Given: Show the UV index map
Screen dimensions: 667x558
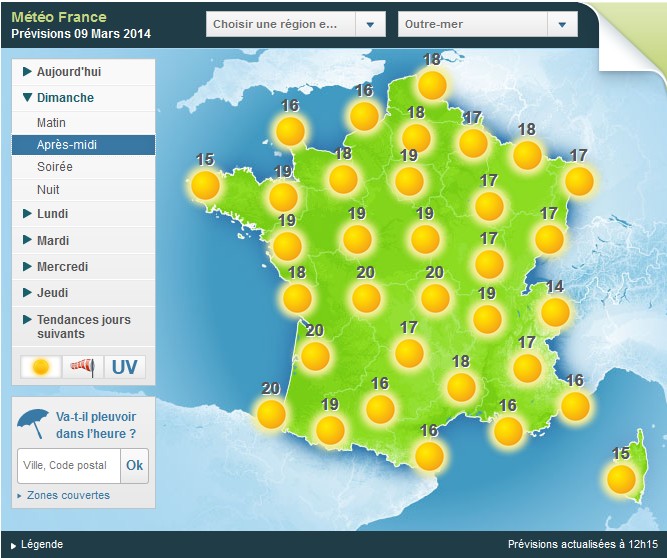Looking at the screenshot, I should coord(125,368).
